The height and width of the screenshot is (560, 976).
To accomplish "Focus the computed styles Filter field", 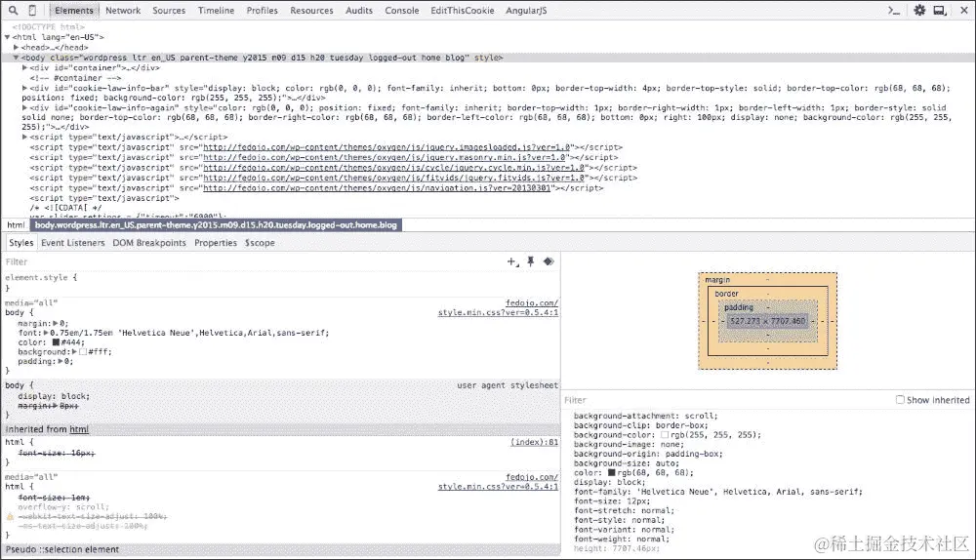I will (725, 400).
